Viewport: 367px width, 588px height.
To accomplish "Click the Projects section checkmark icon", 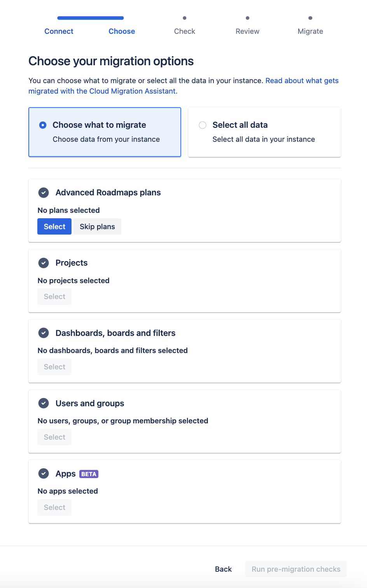I will [x=44, y=263].
